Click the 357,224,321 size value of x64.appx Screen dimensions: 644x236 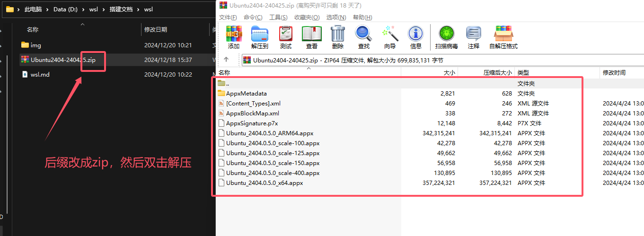pos(439,183)
